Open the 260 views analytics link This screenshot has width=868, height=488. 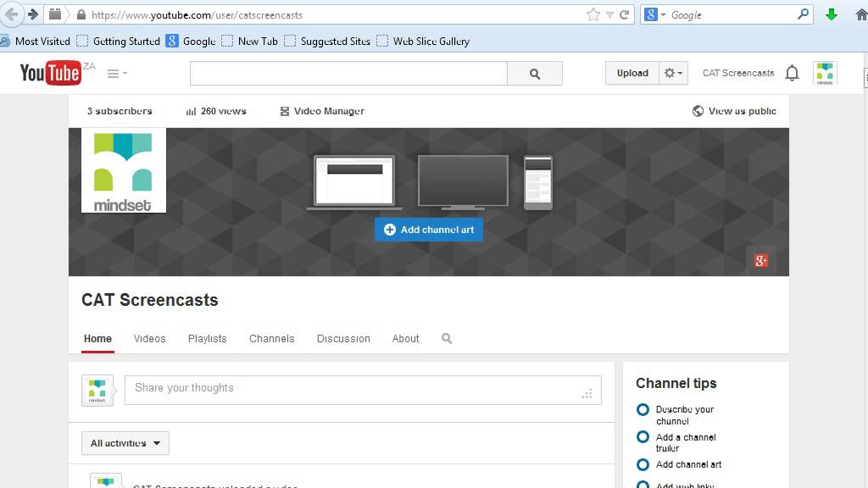coord(216,111)
